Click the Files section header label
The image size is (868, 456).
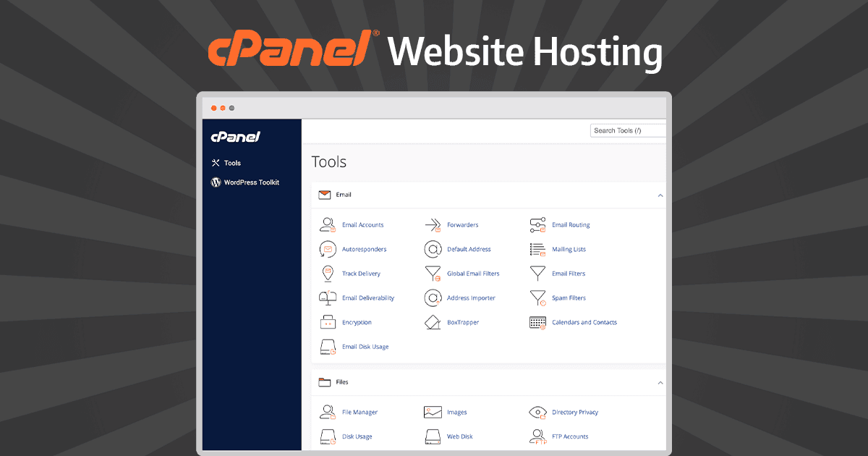pyautogui.click(x=342, y=382)
